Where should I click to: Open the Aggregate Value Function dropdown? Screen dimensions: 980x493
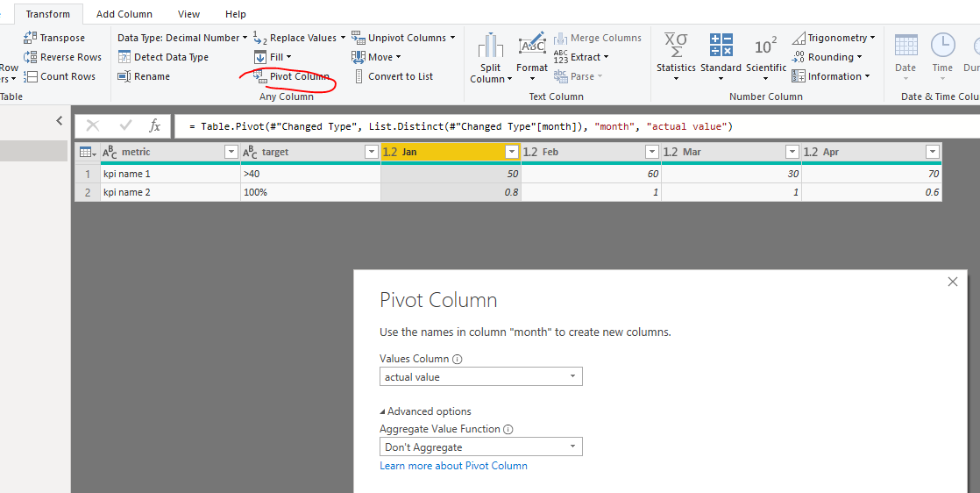tap(480, 447)
